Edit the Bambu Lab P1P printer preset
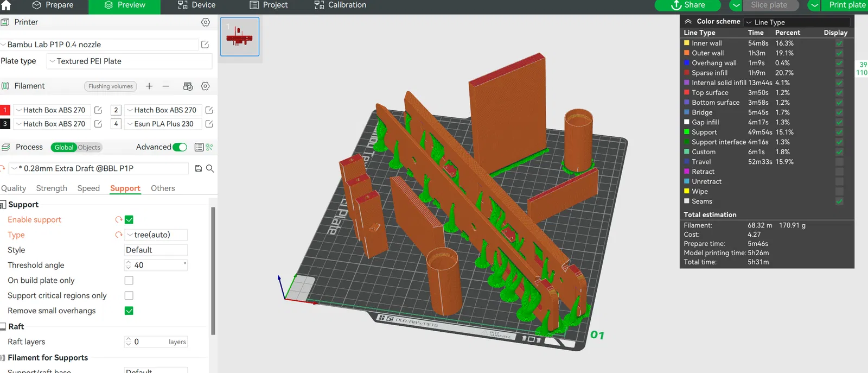This screenshot has width=868, height=373. (205, 45)
